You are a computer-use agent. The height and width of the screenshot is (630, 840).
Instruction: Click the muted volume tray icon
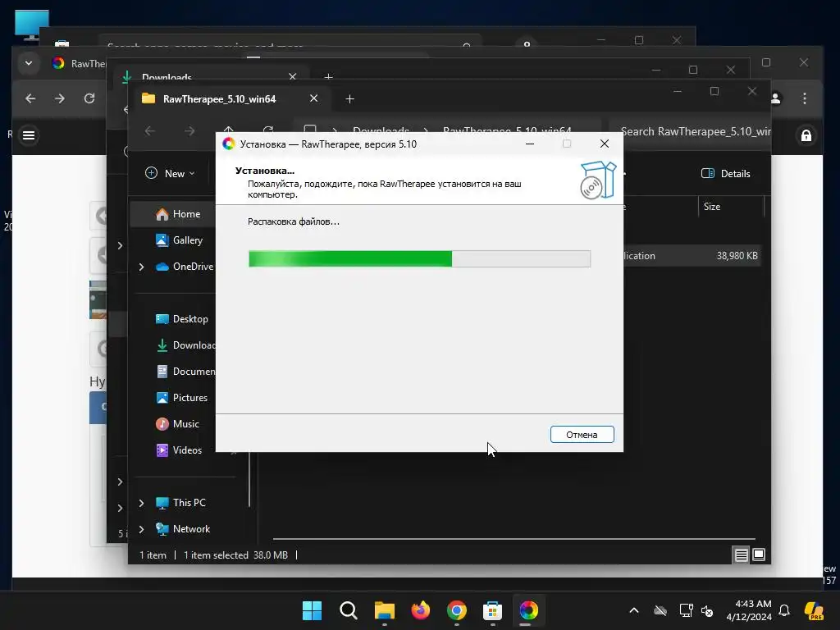[x=707, y=610]
